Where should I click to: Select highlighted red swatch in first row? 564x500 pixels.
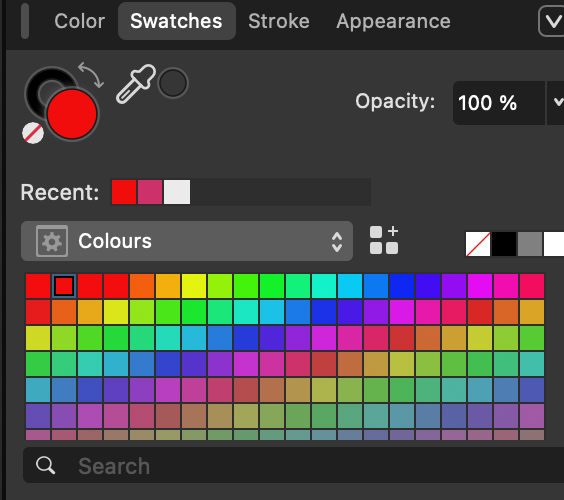64,286
